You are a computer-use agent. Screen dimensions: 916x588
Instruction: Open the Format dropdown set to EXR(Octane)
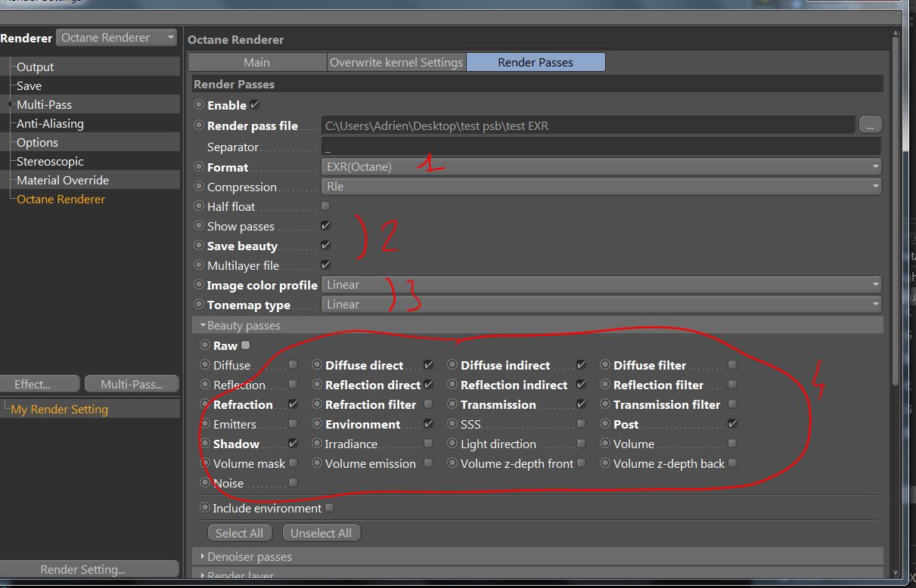(x=601, y=166)
